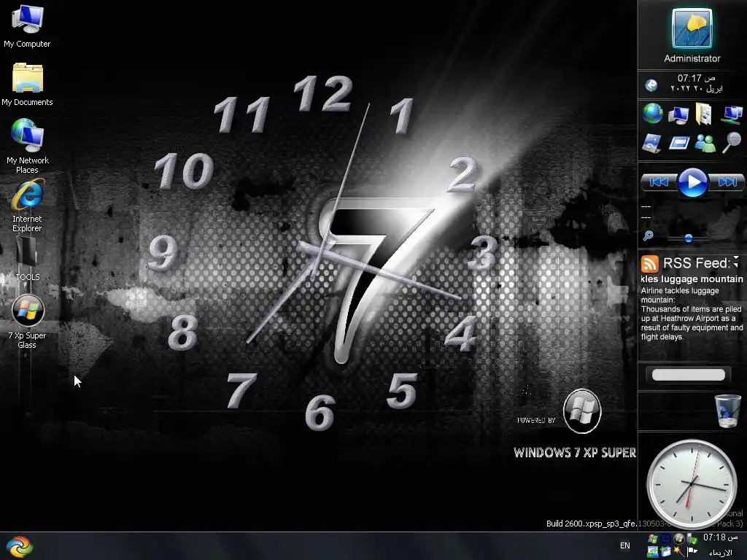747x560 pixels.
Task: Open the RSS Feed options arrow
Action: point(736,262)
